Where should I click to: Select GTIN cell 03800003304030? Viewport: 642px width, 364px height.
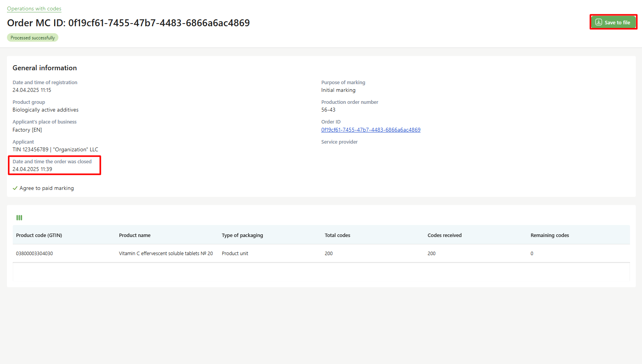point(34,253)
